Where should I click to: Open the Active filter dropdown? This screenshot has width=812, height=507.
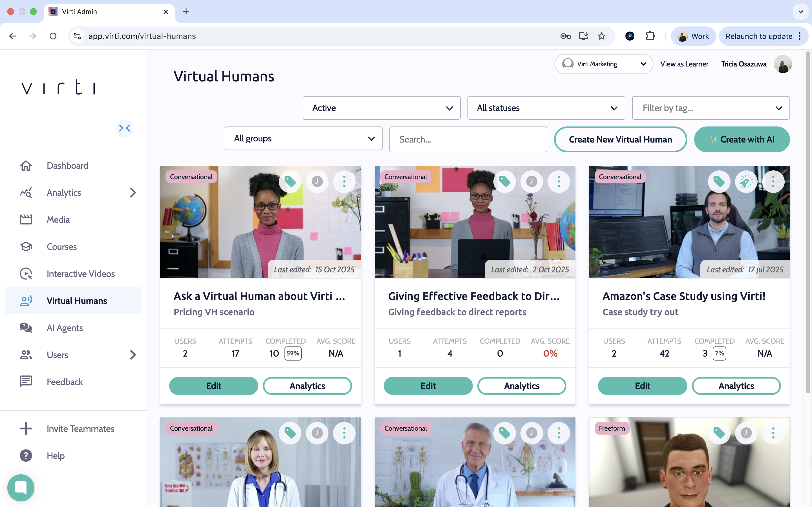click(x=381, y=108)
